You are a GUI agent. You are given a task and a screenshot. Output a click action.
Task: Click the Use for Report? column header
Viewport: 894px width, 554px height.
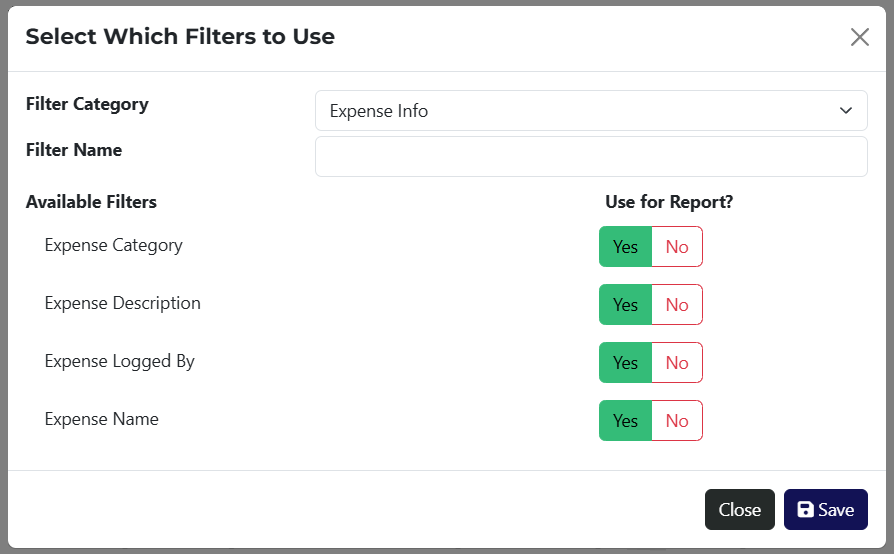coord(669,202)
